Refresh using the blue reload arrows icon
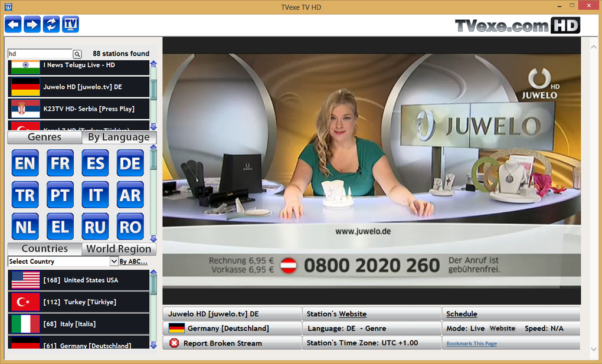This screenshot has width=602, height=364. pos(51,25)
